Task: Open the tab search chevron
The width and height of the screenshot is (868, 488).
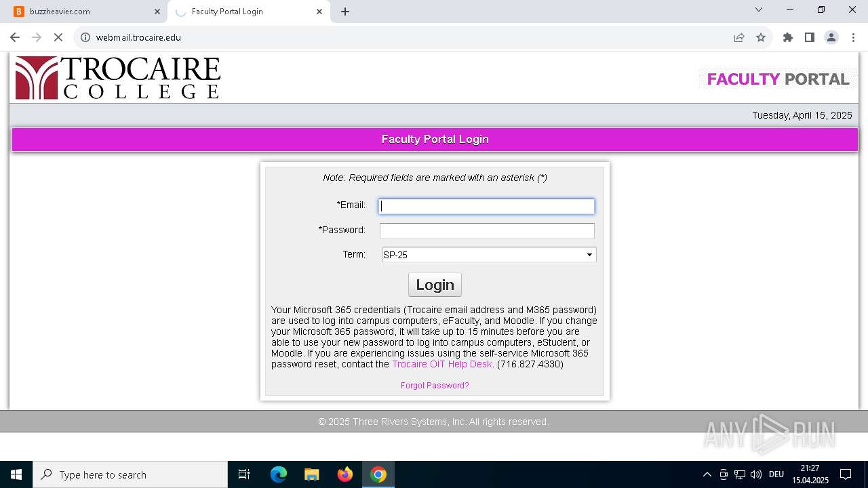Action: pos(759,9)
